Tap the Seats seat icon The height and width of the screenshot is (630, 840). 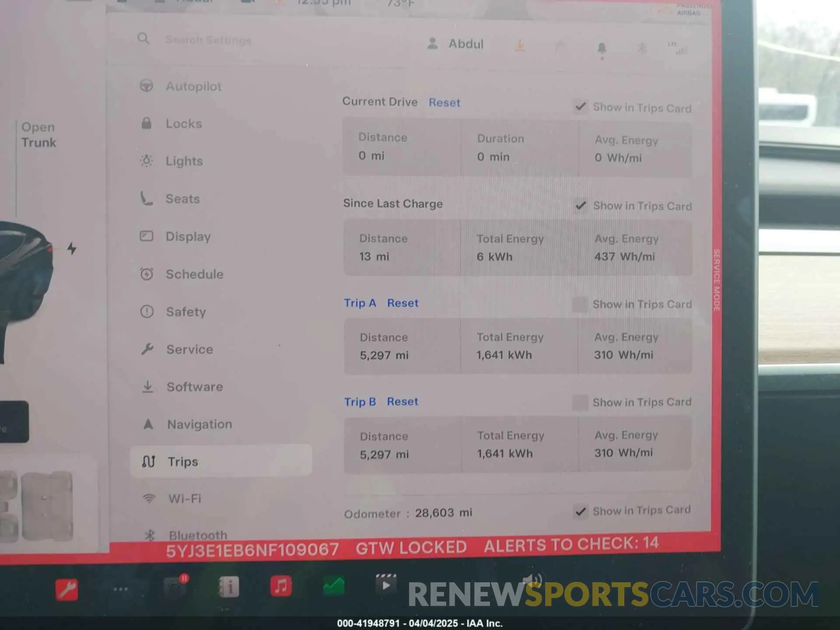tap(146, 199)
